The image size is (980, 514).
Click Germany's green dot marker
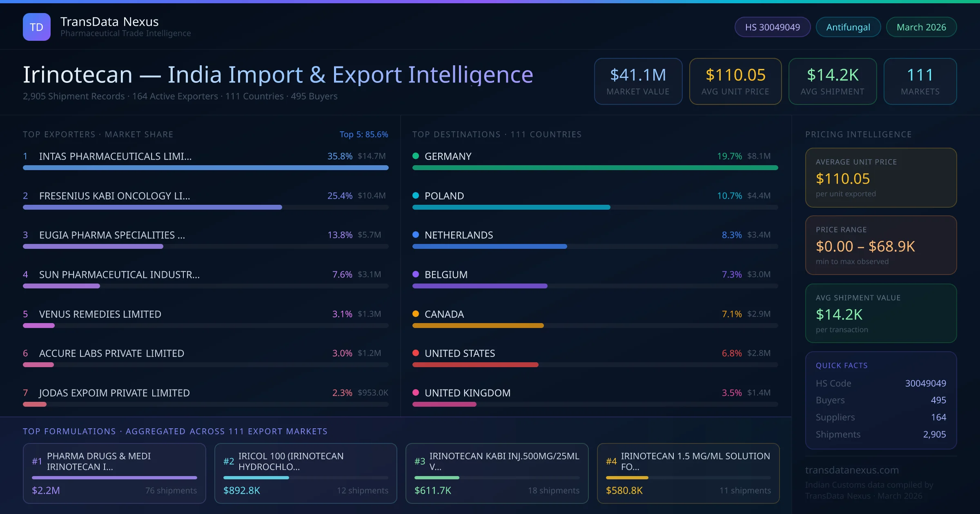[x=416, y=156]
